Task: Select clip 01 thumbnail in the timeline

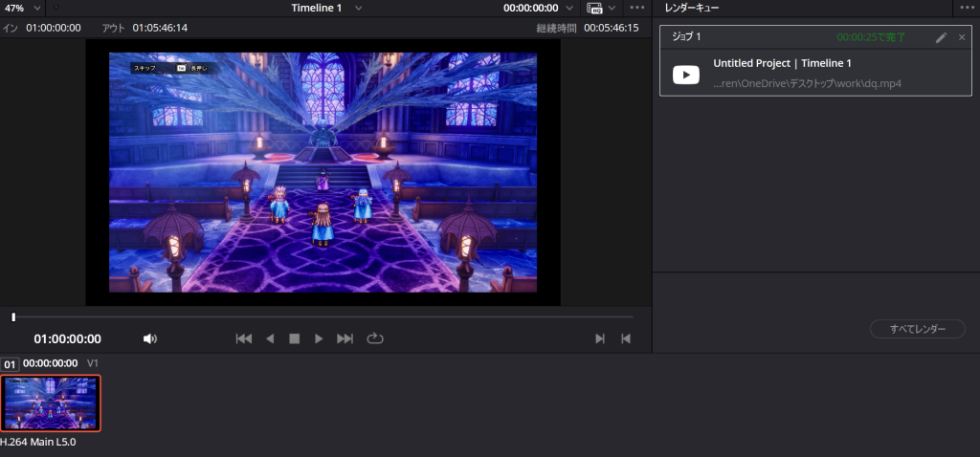Action: tap(51, 403)
